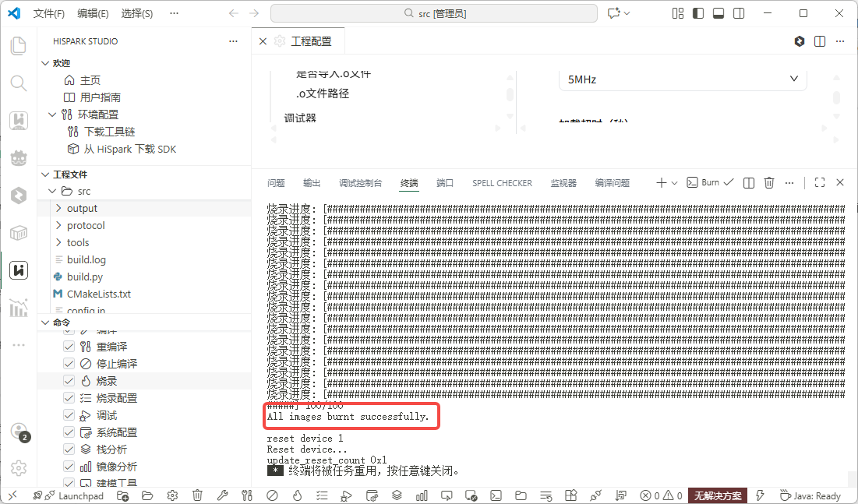Uncheck the 调试 command checkbox
Viewport: 858px width, 504px height.
point(69,414)
